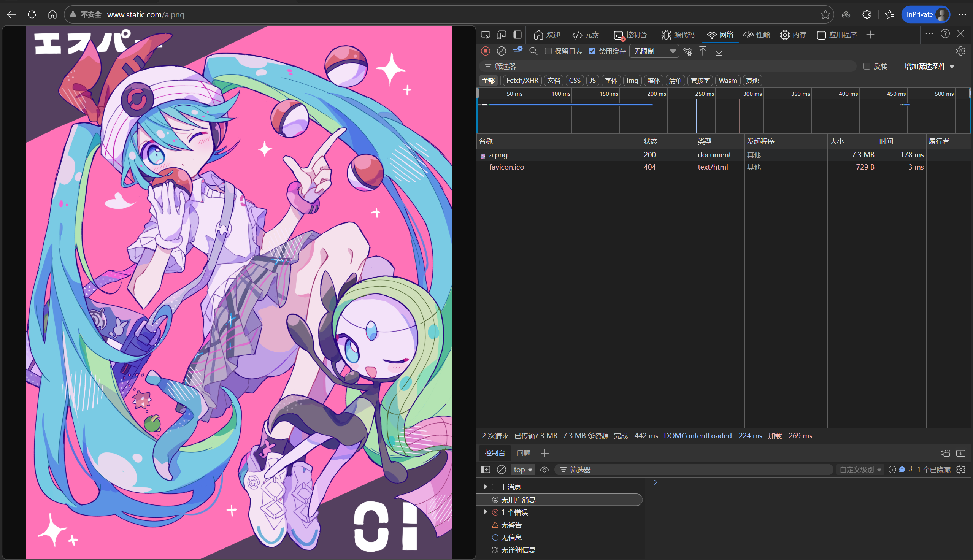Uncheck the 禁用缓存 checkbox

pos(592,51)
